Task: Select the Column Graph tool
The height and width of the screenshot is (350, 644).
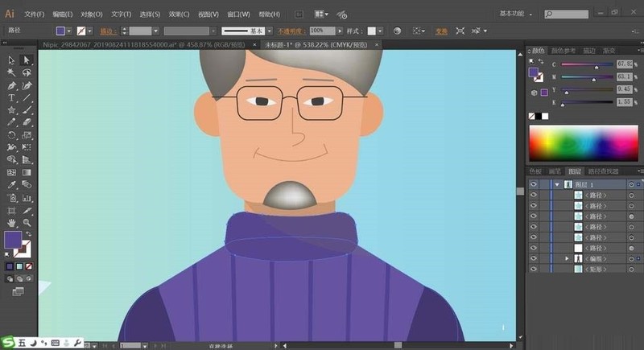Action: pos(27,198)
